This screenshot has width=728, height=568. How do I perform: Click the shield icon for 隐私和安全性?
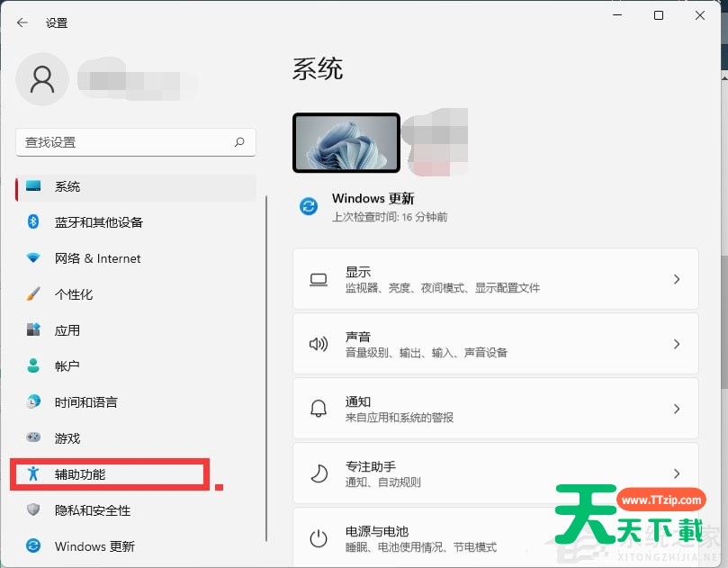tap(33, 509)
